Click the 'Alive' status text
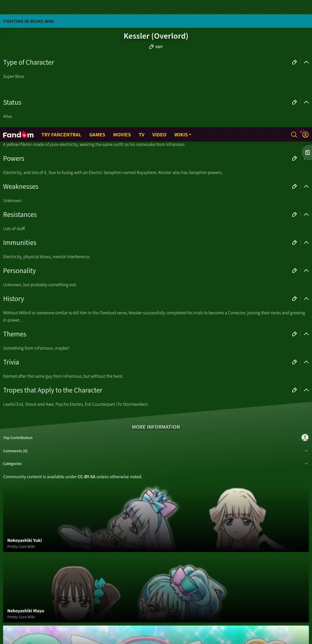This screenshot has height=644, width=312. [x=8, y=116]
